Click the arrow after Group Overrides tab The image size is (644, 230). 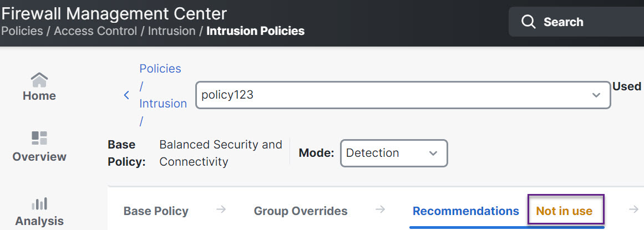380,209
